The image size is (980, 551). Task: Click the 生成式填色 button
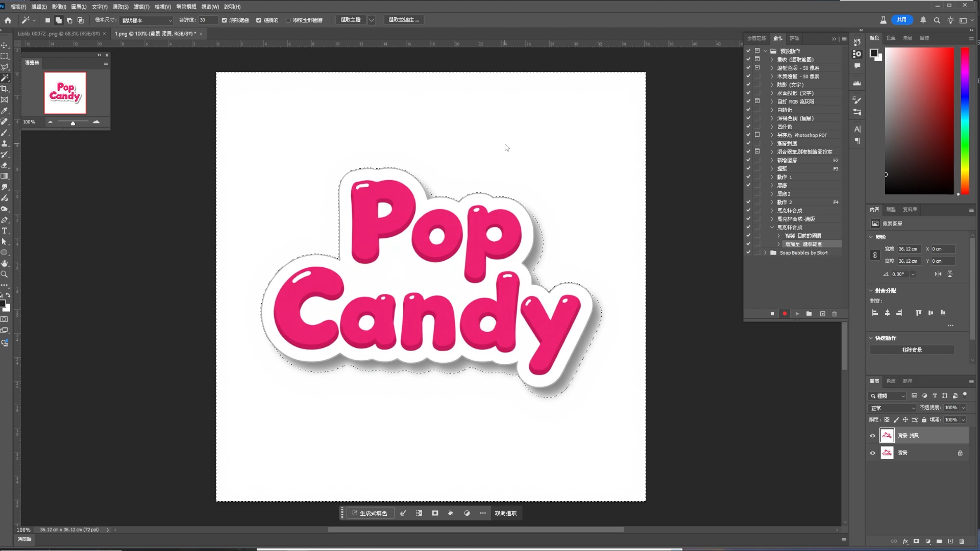370,513
